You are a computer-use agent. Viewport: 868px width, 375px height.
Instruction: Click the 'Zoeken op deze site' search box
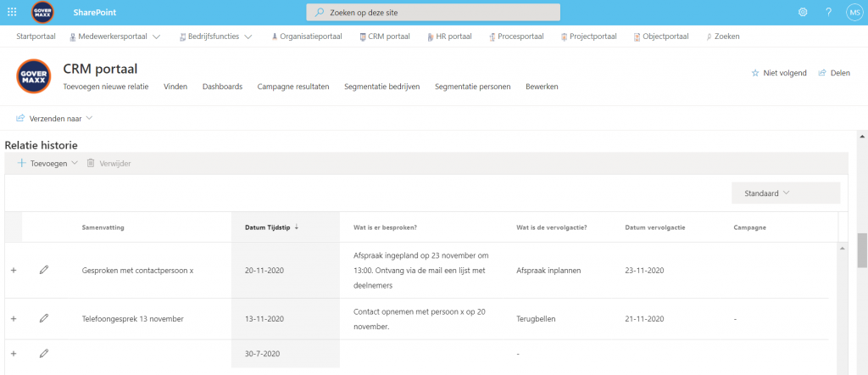(433, 13)
